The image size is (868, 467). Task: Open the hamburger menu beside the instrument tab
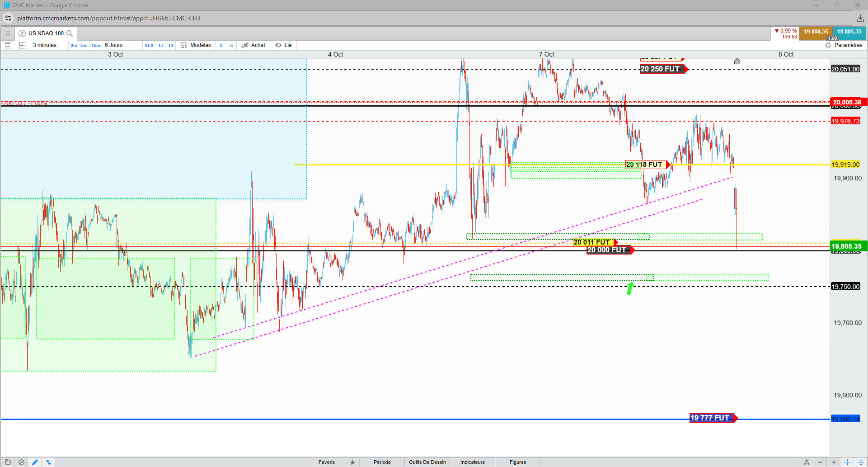coord(8,33)
